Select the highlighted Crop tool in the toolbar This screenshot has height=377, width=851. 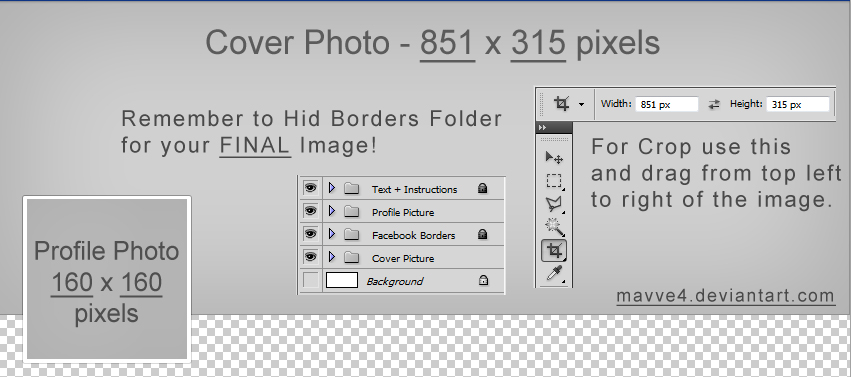[x=554, y=250]
